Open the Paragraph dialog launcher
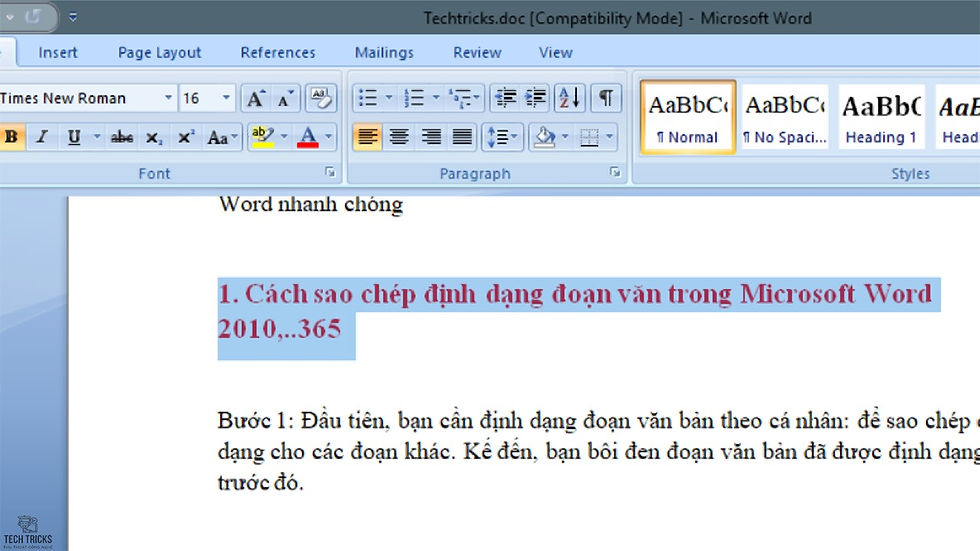Screen dimensions: 980x551 point(615,172)
